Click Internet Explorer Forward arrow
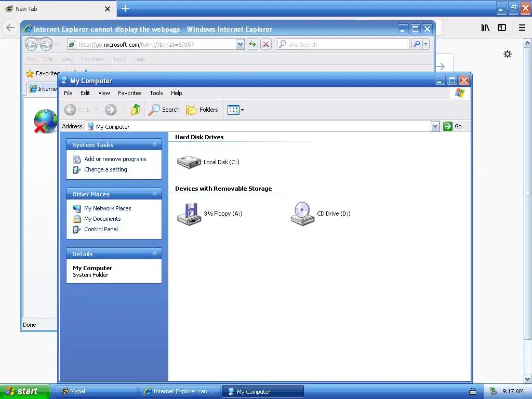The width and height of the screenshot is (532, 399). pos(46,44)
